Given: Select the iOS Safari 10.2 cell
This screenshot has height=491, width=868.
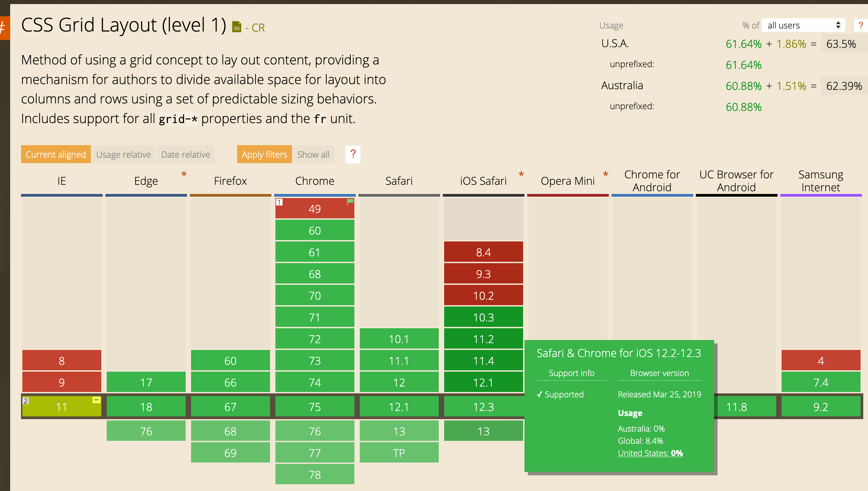Looking at the screenshot, I should pos(483,295).
